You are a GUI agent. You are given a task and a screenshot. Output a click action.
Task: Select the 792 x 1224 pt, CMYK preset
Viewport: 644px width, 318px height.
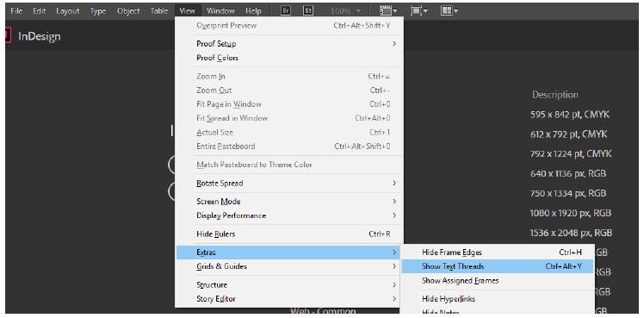(x=571, y=154)
